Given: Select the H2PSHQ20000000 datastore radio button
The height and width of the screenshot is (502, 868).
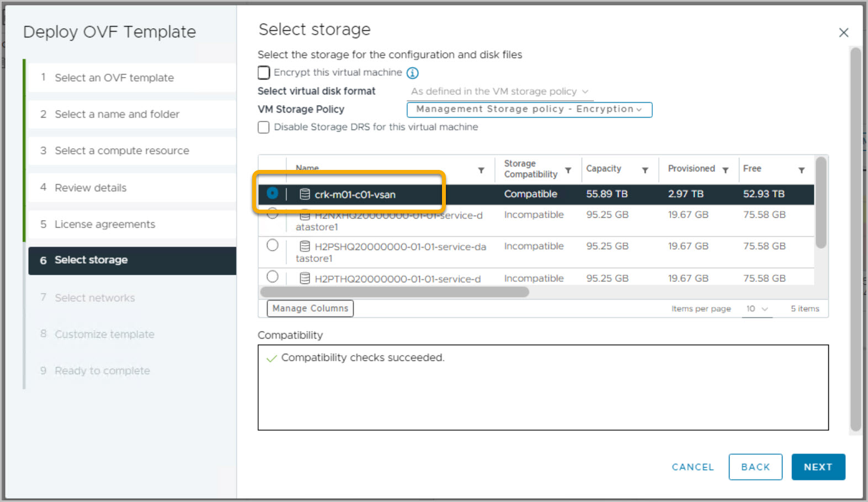Looking at the screenshot, I should [272, 245].
